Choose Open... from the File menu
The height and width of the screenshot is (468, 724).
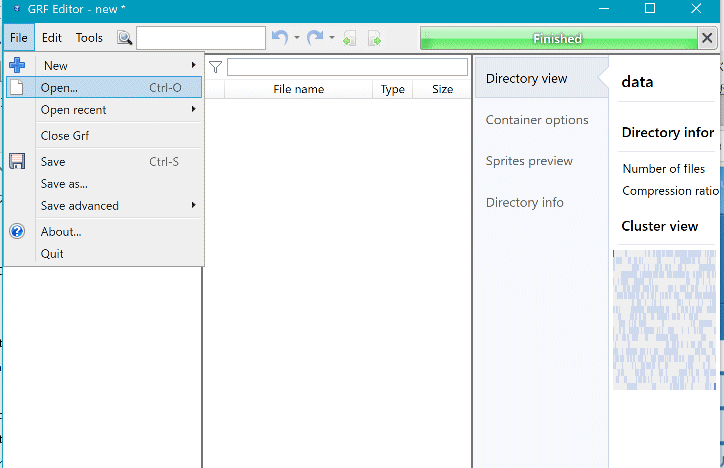tap(104, 87)
